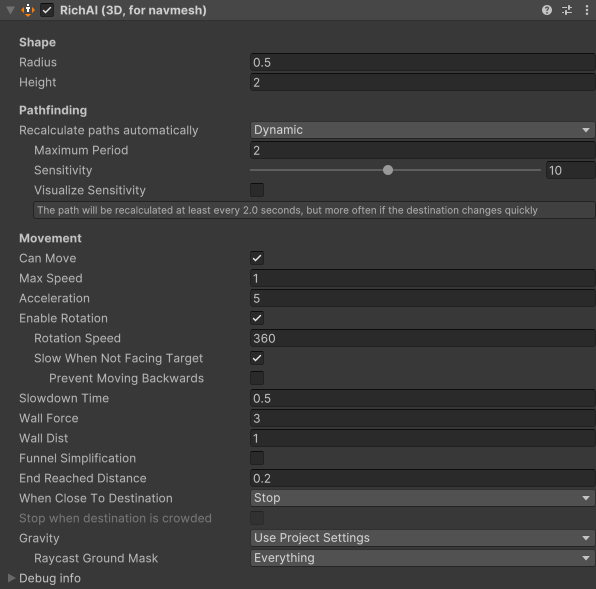Open the Recalculate paths automatically dropdown
This screenshot has height=589, width=596.
pos(422,130)
